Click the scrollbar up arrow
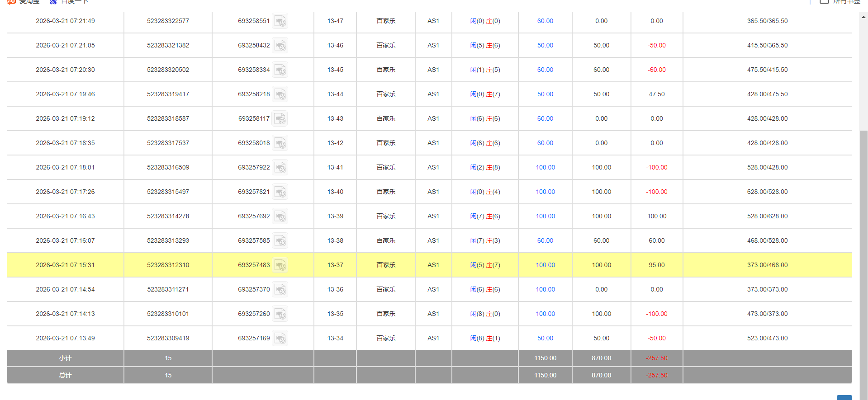This screenshot has width=868, height=400. click(863, 17)
